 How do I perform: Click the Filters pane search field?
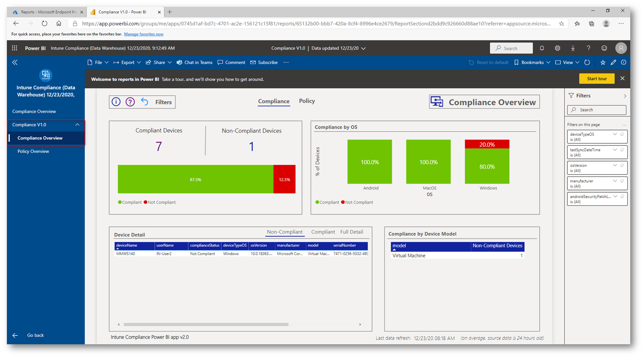[596, 110]
